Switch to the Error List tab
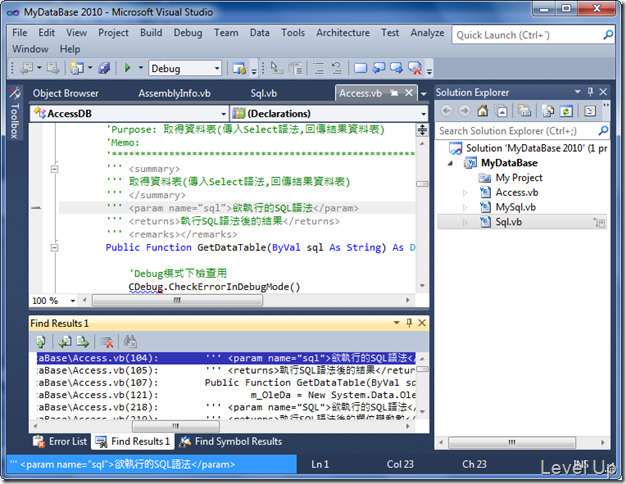The height and width of the screenshot is (484, 626). click(61, 441)
